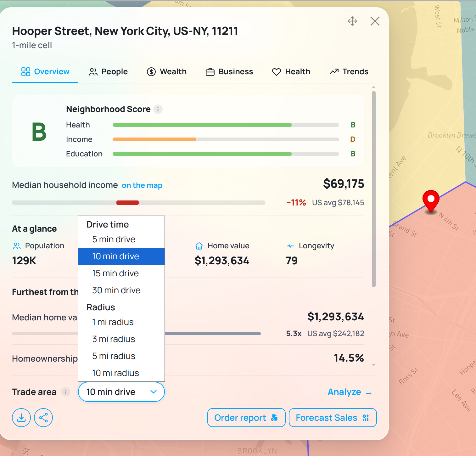Click the Population people icon

tap(17, 246)
